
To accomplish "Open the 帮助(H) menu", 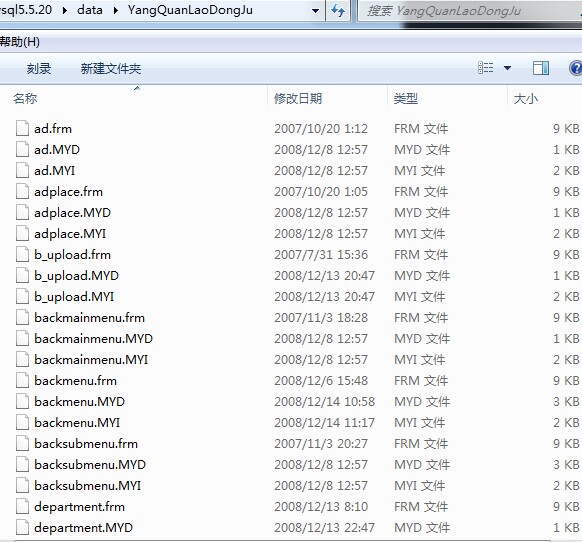I will click(x=19, y=42).
